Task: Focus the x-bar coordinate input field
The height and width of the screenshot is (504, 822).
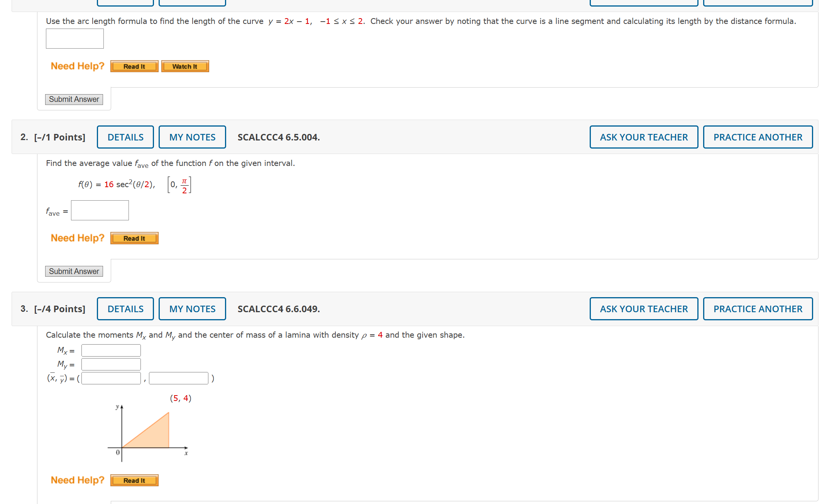Action: [x=111, y=378]
